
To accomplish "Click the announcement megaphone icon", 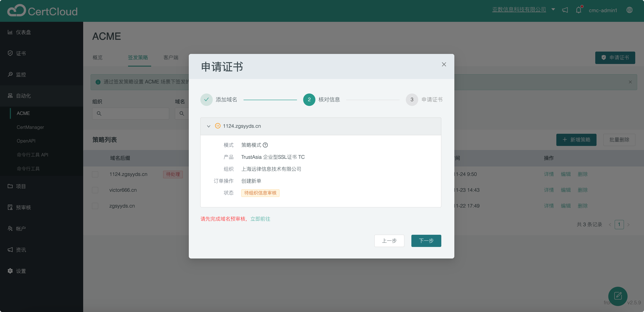I will pos(565,10).
